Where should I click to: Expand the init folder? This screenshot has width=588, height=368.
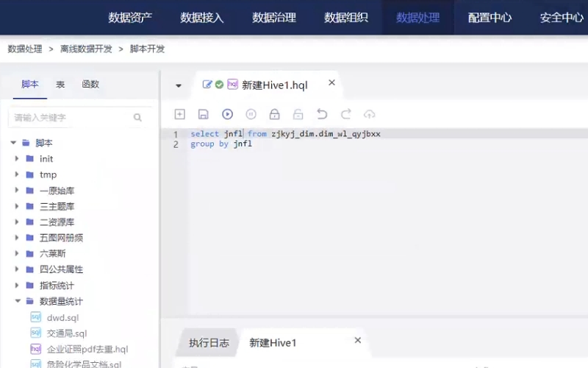click(x=17, y=159)
